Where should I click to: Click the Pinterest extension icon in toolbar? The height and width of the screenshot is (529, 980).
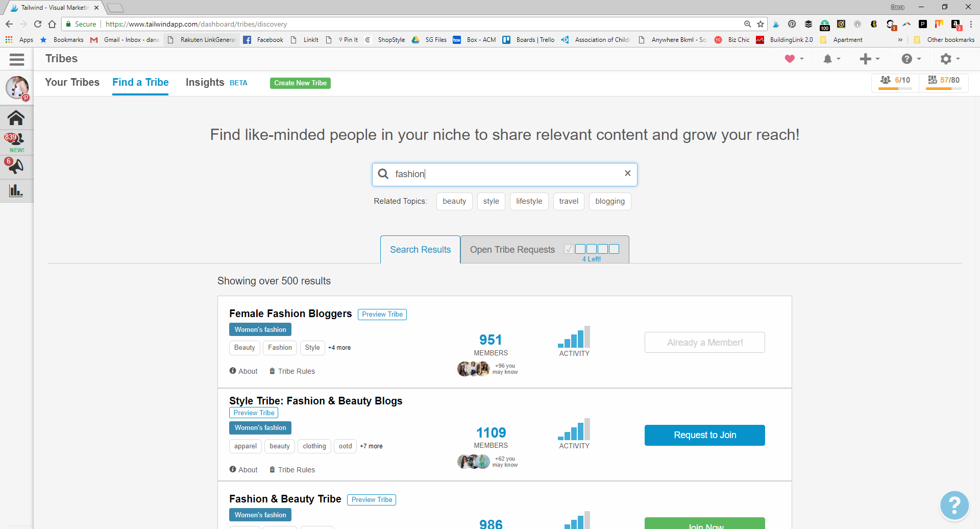click(x=792, y=24)
